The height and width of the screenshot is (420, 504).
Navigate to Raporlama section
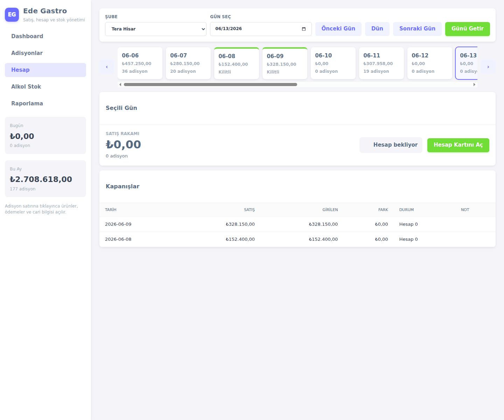(45, 104)
